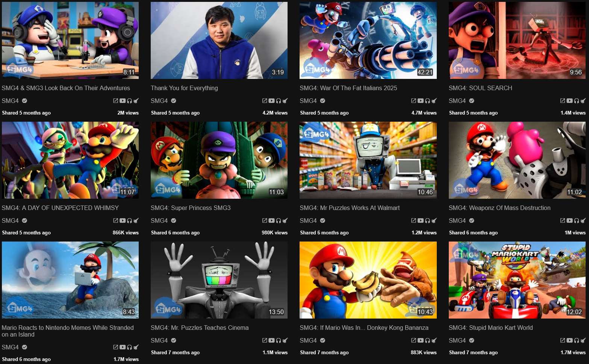Click the YouTube icon under 'Thank You for Everything'
The width and height of the screenshot is (589, 364).
[271, 101]
